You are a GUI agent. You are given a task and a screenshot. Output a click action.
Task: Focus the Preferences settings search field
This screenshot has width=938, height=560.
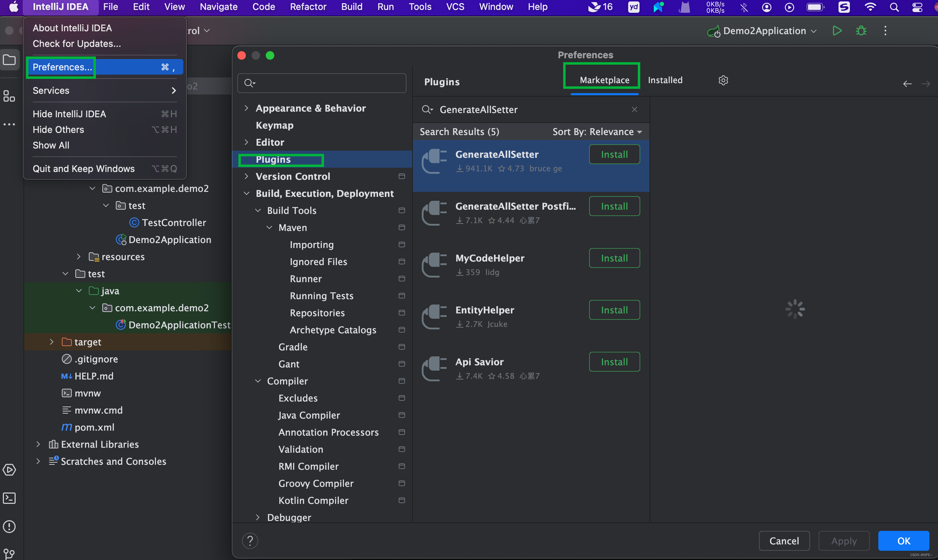(322, 83)
